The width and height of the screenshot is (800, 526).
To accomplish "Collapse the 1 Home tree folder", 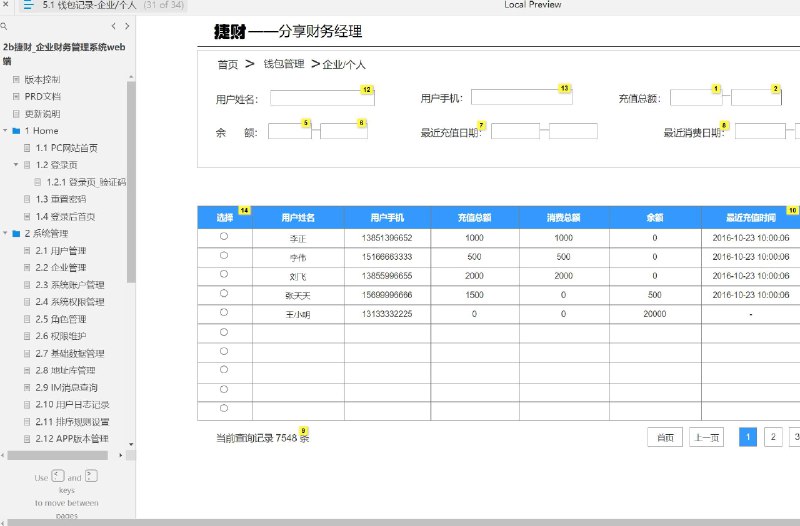I will pyautogui.click(x=5, y=131).
